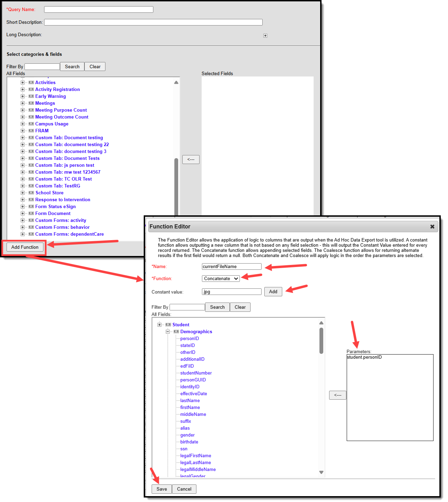This screenshot has width=448, height=502.
Task: Expand the Long Description box
Action: 265,35
